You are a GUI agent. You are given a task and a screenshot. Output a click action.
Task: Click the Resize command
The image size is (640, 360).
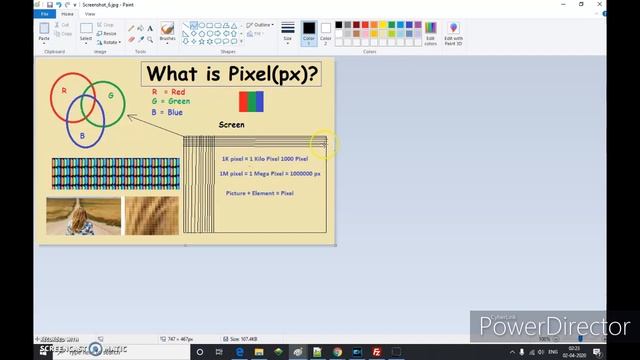[x=107, y=33]
